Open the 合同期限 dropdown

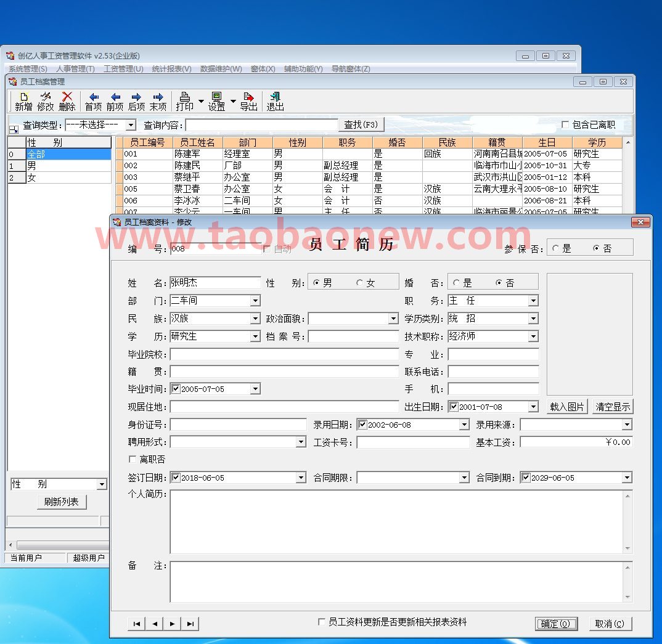[464, 478]
